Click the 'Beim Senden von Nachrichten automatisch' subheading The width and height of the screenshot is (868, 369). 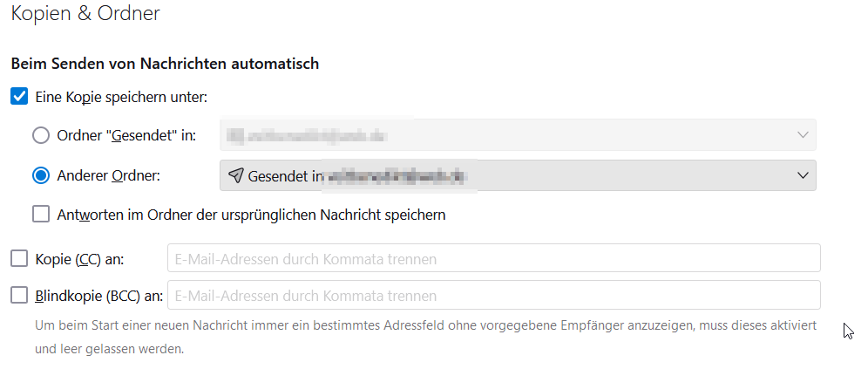[x=165, y=64]
